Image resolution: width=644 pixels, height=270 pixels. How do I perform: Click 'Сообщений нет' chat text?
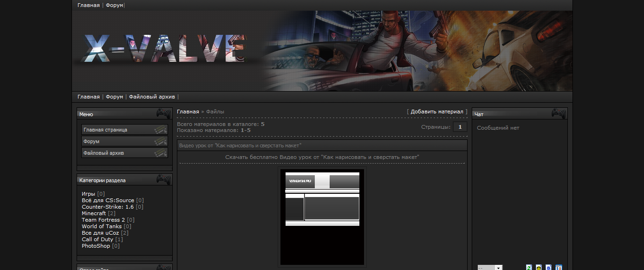[498, 128]
